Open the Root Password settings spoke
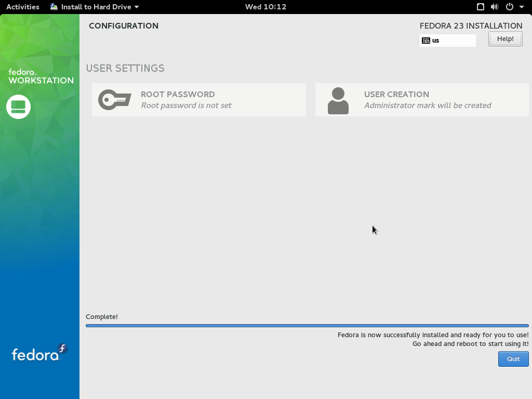 (198, 99)
